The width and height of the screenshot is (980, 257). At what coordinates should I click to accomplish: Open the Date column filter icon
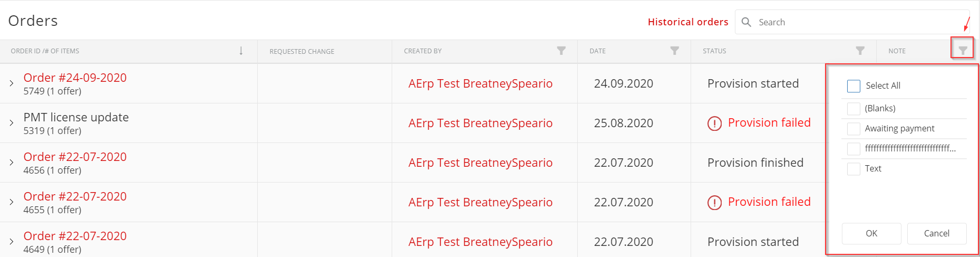pyautogui.click(x=674, y=51)
